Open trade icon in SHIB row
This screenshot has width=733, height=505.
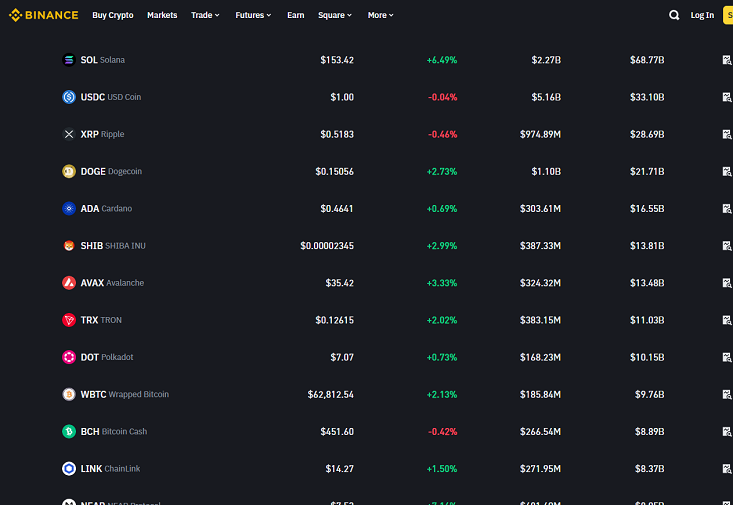[x=727, y=245]
